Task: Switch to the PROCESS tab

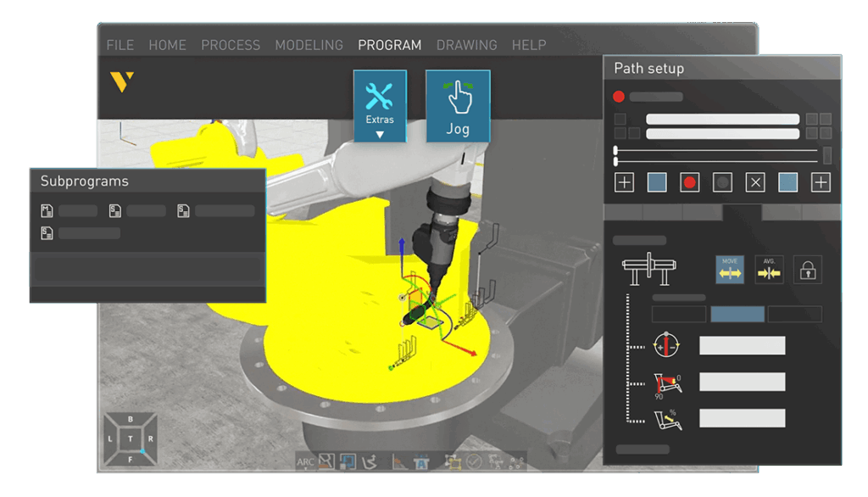Action: point(231,45)
